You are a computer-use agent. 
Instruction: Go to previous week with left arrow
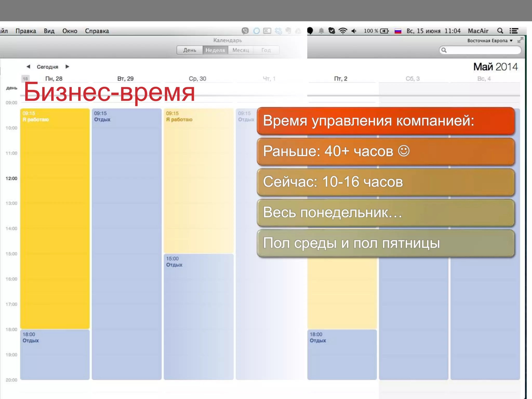(28, 67)
